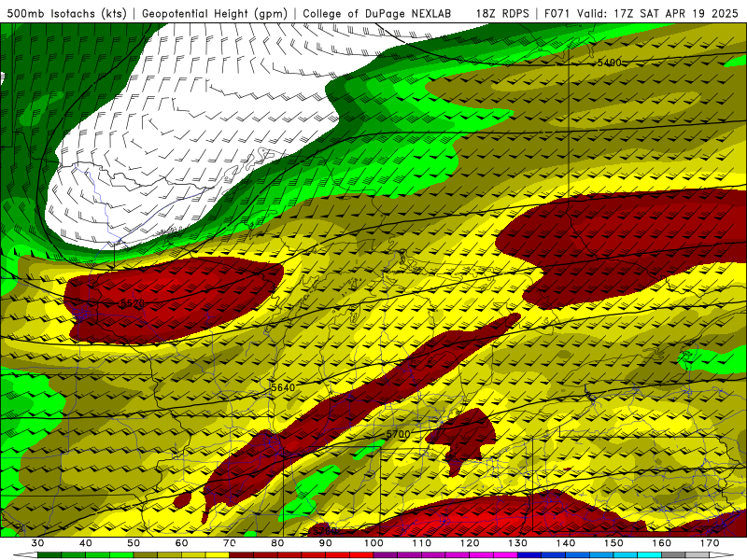
Task: Click the 160 value on the color scale
Action: [662, 543]
